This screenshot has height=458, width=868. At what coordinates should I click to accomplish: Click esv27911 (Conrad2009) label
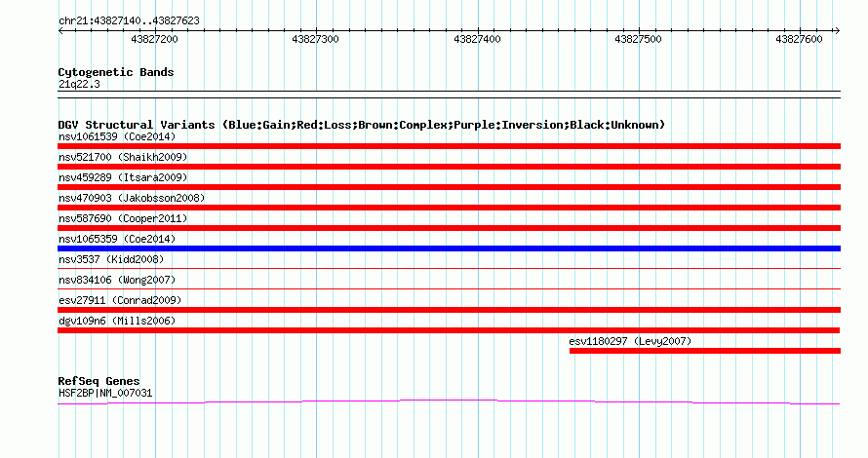pos(120,300)
